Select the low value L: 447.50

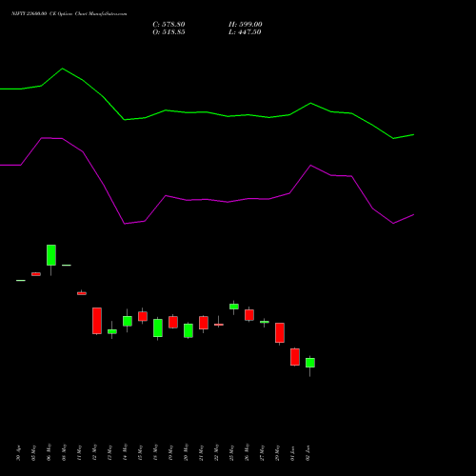[x=245, y=32]
